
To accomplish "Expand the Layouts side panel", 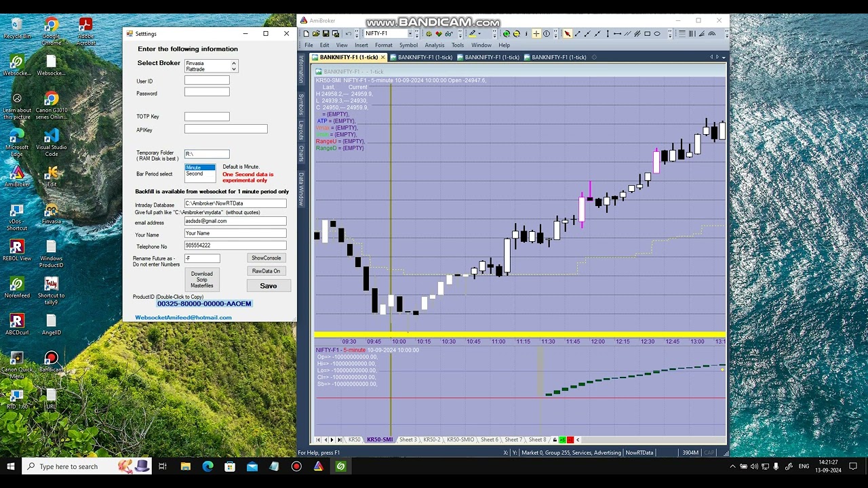I will pyautogui.click(x=301, y=129).
